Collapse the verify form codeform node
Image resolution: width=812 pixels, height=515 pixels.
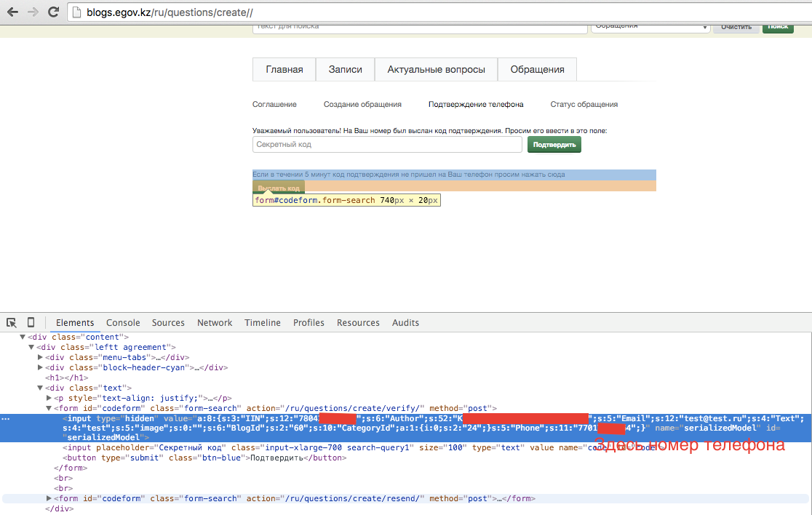click(x=49, y=408)
